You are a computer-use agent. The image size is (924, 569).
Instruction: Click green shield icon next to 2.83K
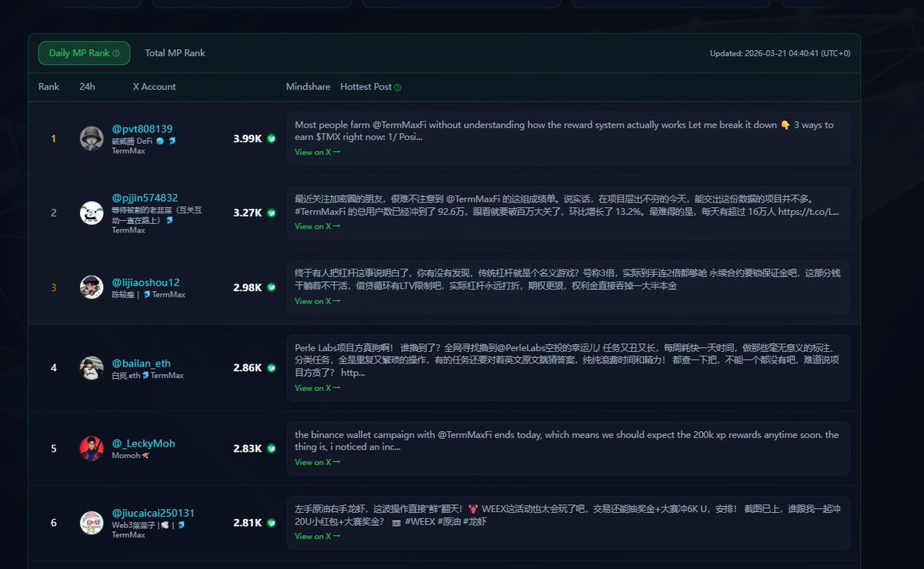coord(271,448)
